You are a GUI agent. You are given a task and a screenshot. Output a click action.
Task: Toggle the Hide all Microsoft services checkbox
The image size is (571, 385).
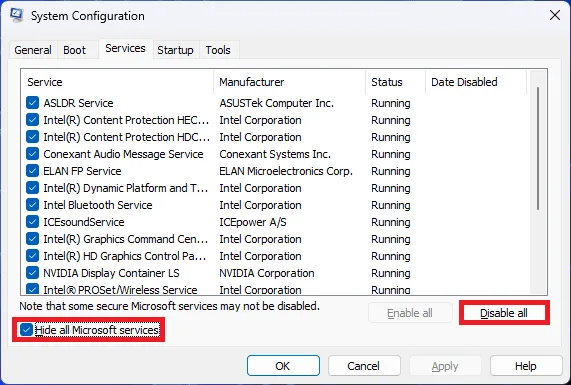pyautogui.click(x=26, y=330)
